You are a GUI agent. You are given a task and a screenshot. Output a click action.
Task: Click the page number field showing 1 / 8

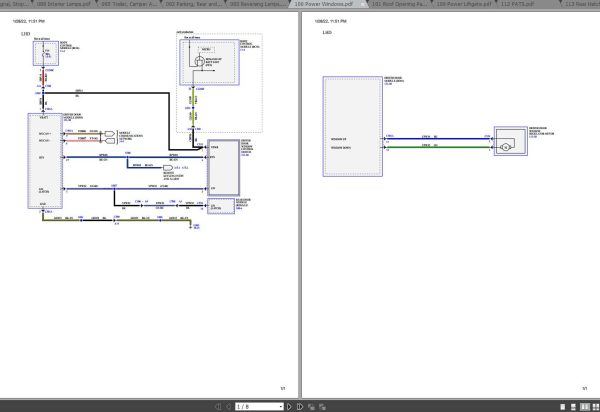pyautogui.click(x=257, y=407)
